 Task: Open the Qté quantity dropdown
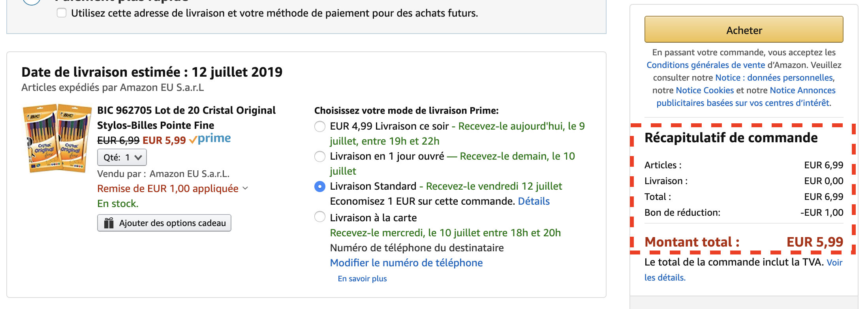122,157
